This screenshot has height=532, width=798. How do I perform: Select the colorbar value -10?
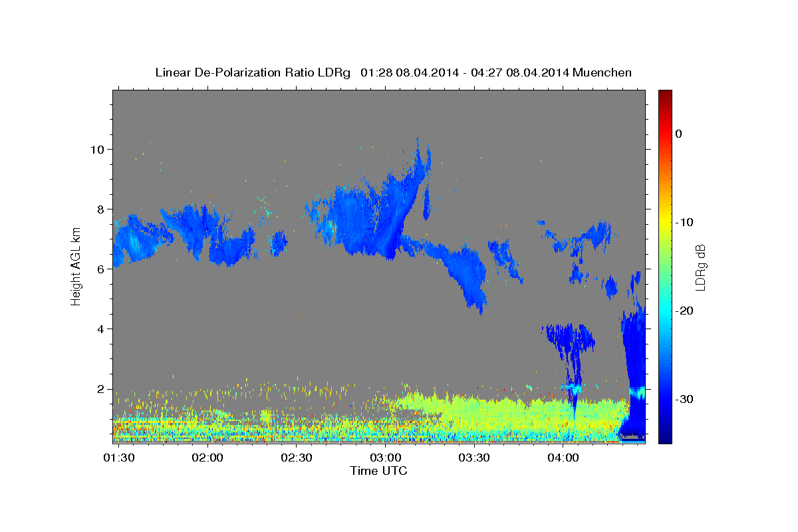[684, 222]
